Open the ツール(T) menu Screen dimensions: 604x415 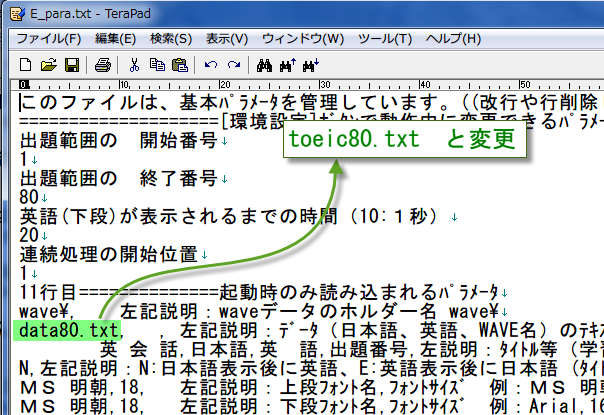pyautogui.click(x=384, y=38)
